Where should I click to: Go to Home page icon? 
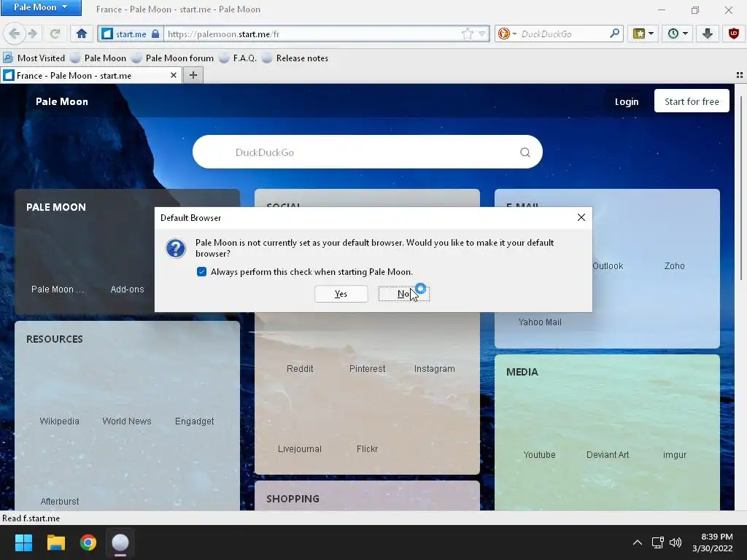pos(82,34)
